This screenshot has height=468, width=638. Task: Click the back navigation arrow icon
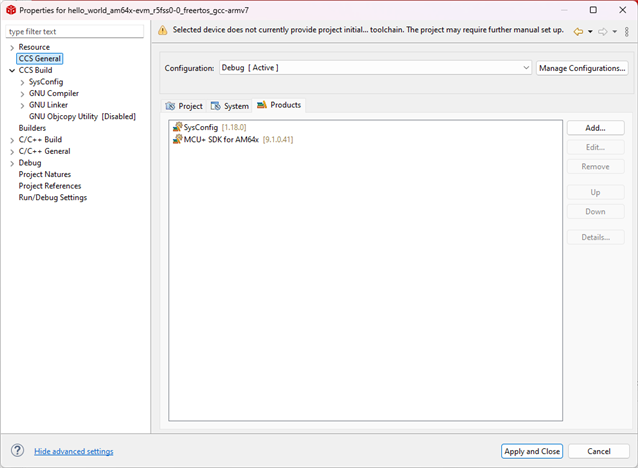click(x=578, y=32)
